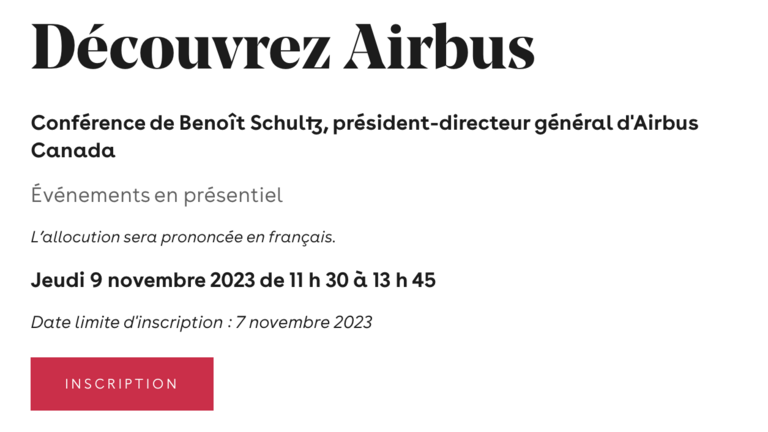Click the bold event date "9 novembre 2023"
The height and width of the screenshot is (432, 768).
pos(172,280)
